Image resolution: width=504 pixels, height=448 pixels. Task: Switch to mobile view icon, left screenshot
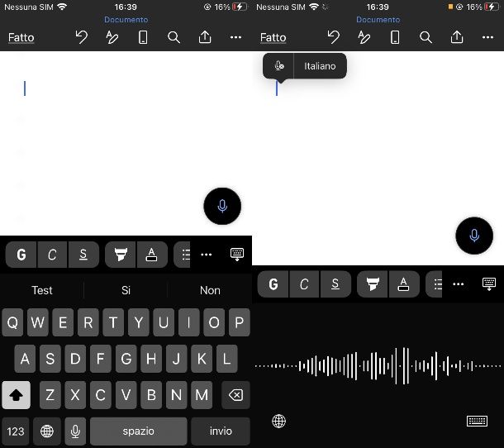point(143,37)
